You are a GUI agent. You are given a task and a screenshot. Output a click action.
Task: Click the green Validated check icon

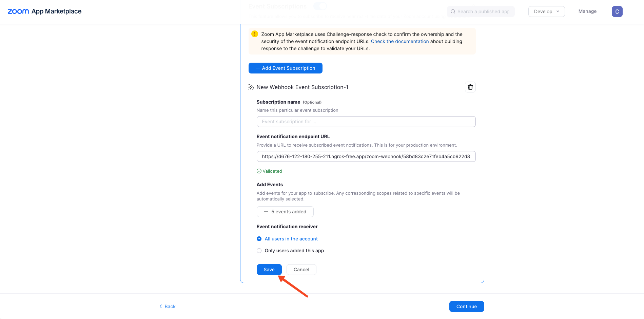point(259,171)
